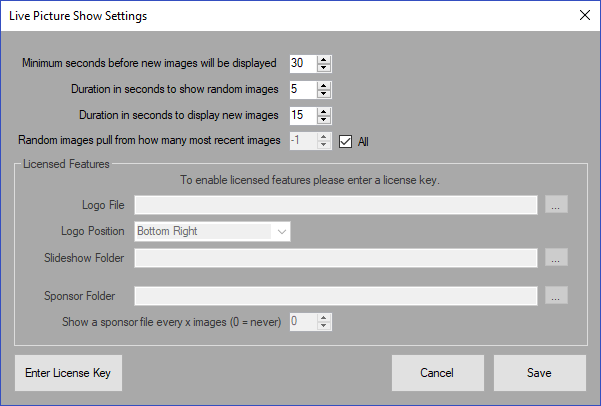This screenshot has height=406, width=601.
Task: Save the Live Picture Show settings
Action: pos(540,373)
